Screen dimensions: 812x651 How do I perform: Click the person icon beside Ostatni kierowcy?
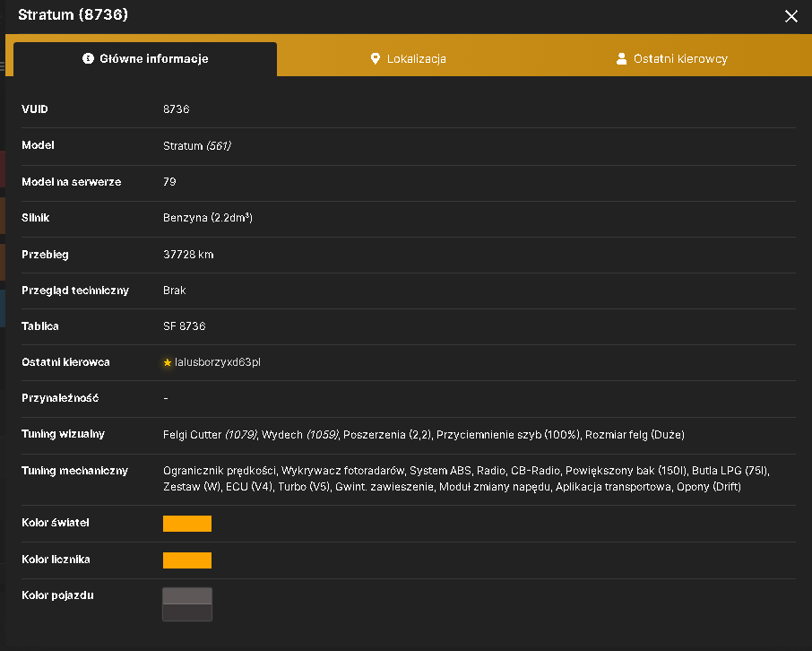[x=621, y=59]
